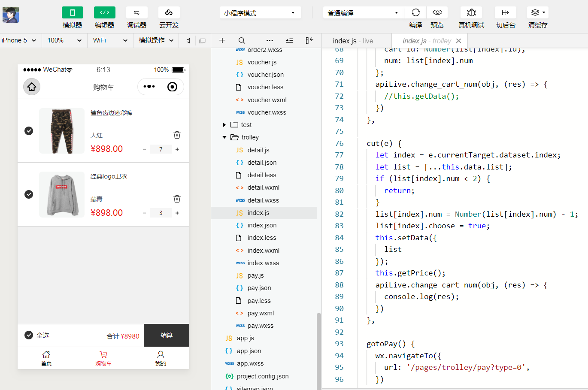This screenshot has width=588, height=390.
Task: Open pay.wxml in the file tree
Action: point(261,313)
